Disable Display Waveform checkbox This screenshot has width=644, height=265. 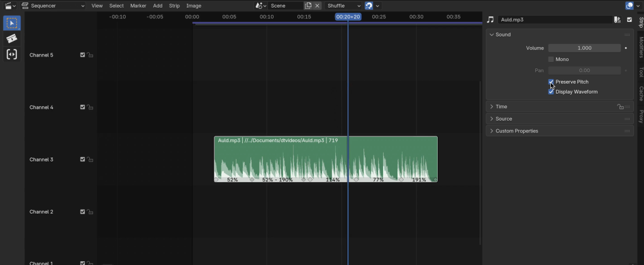tap(552, 92)
